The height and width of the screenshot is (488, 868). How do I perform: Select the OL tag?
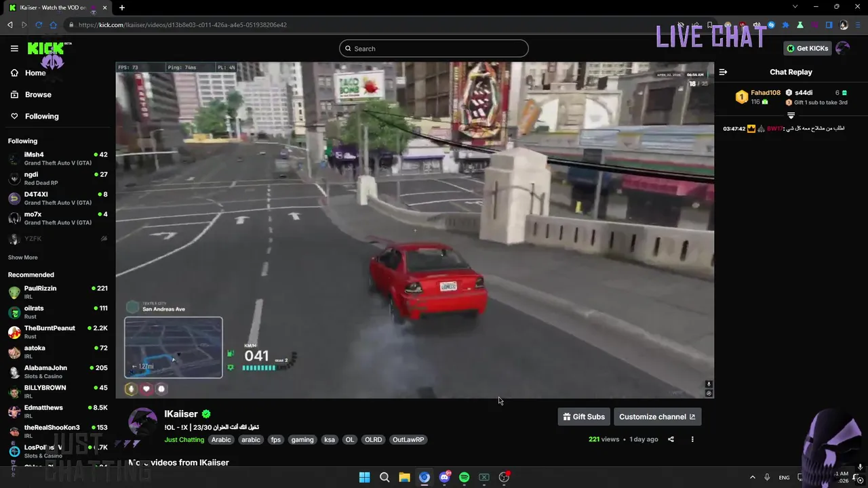(x=350, y=439)
